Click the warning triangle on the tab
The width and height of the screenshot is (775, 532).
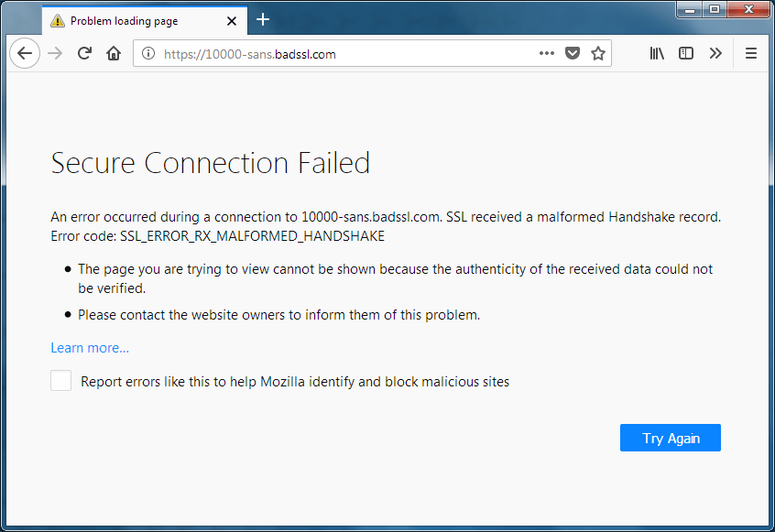click(57, 19)
